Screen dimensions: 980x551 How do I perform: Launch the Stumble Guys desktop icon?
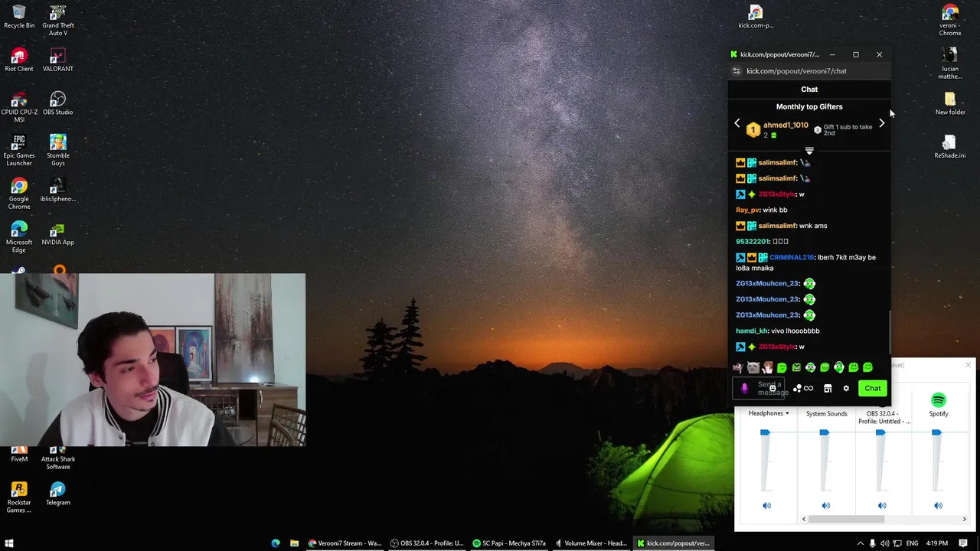(57, 150)
